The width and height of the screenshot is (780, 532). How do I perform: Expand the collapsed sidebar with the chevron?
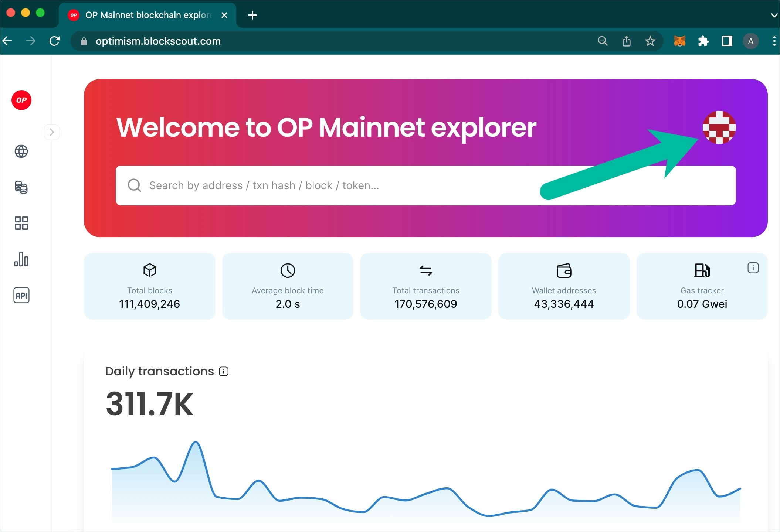click(52, 132)
